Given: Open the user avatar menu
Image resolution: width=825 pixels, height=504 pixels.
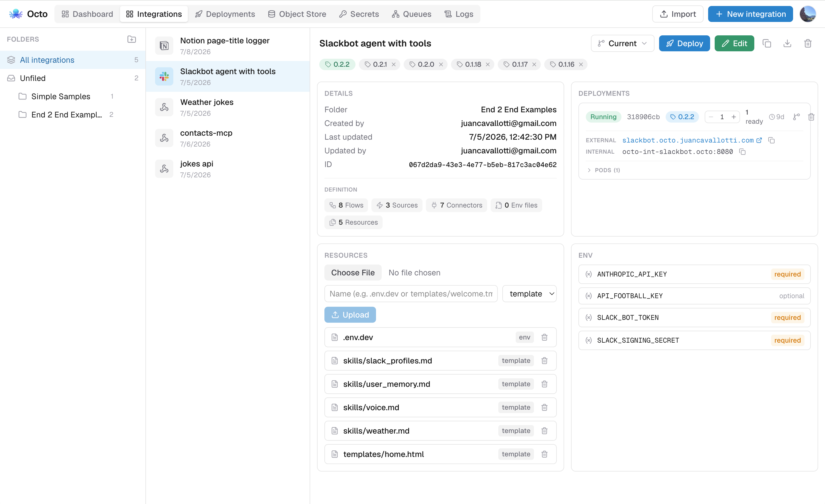Looking at the screenshot, I should 808,14.
